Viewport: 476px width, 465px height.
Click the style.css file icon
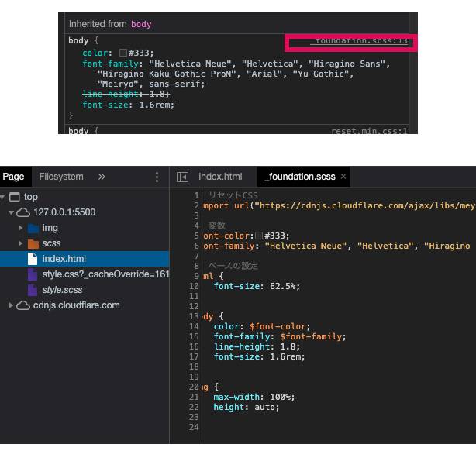tap(33, 274)
